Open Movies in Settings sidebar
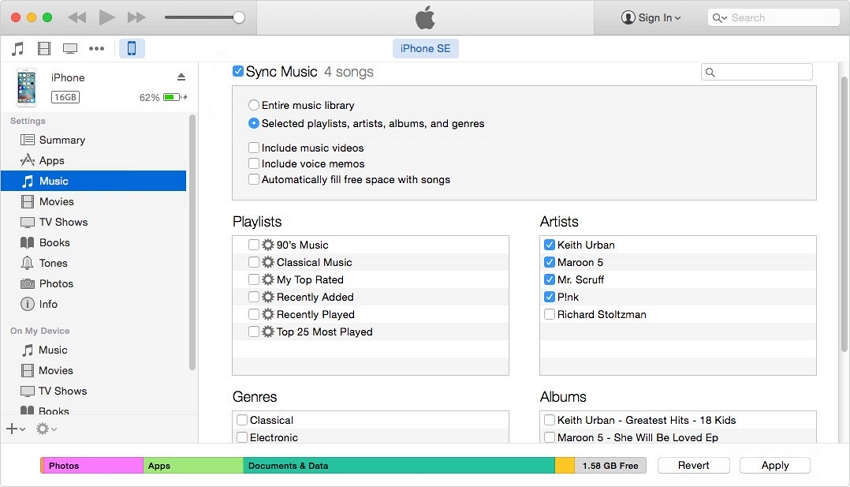This screenshot has width=850, height=487. click(93, 202)
